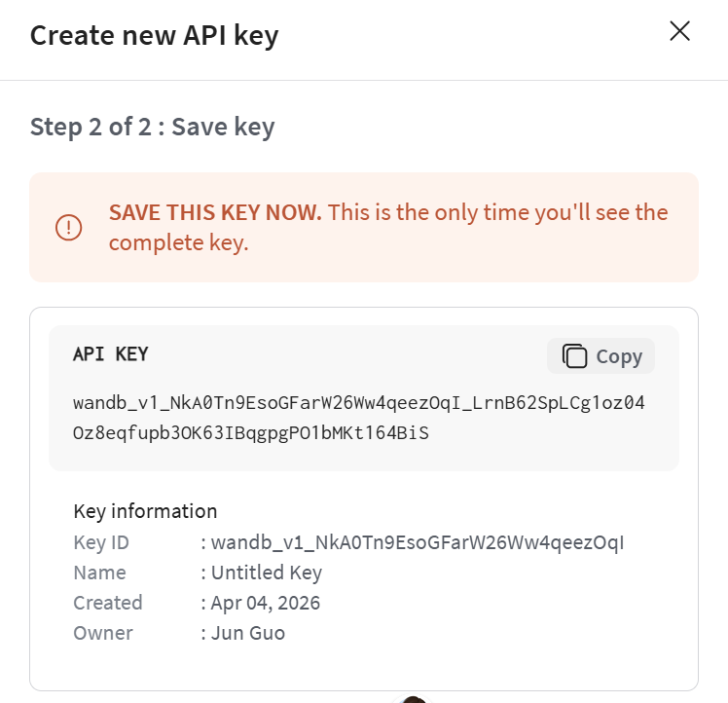728x703 pixels.
Task: Click the Owner field label
Action: point(103,633)
